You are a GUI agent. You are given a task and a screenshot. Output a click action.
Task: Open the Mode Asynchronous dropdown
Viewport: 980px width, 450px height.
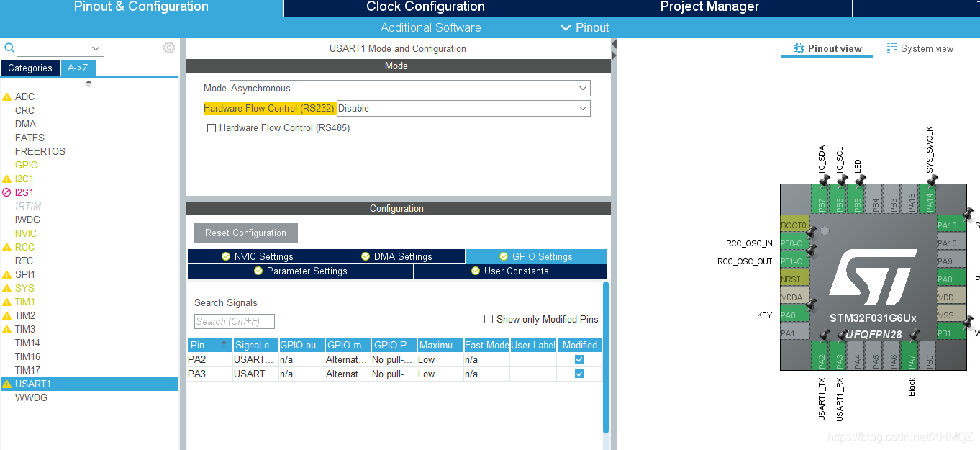[x=409, y=89]
